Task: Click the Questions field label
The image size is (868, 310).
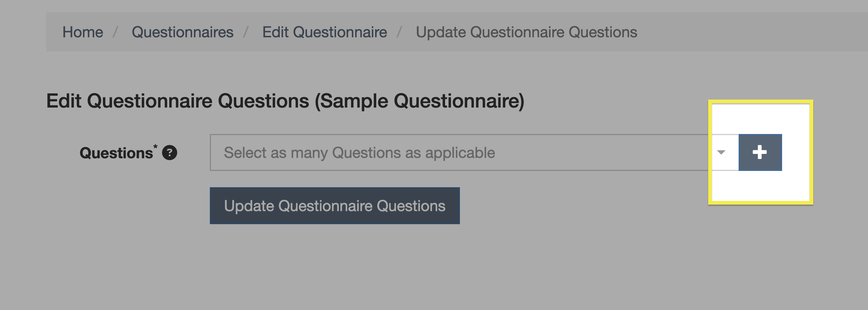Action: 116,153
